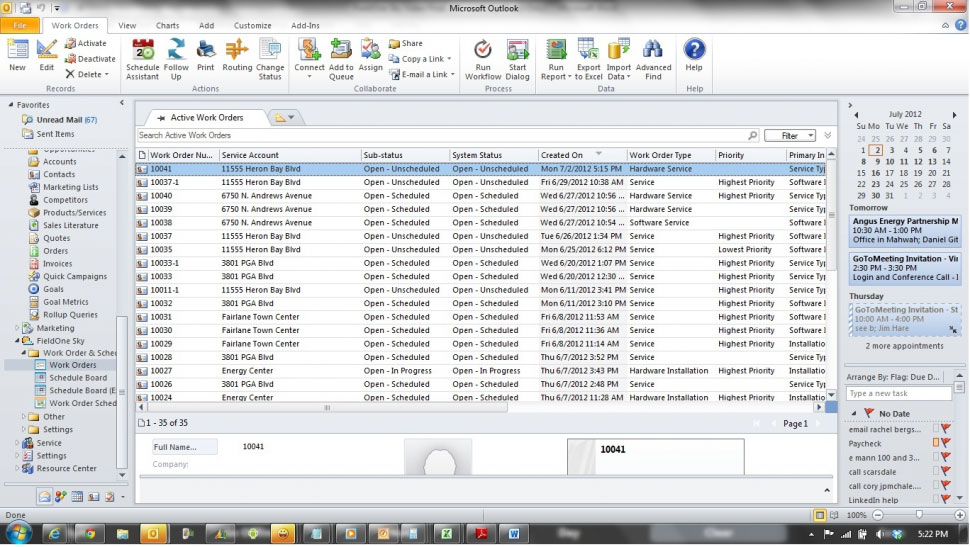
Task: Check the e mann 100 task checkbox
Action: pyautogui.click(x=936, y=457)
